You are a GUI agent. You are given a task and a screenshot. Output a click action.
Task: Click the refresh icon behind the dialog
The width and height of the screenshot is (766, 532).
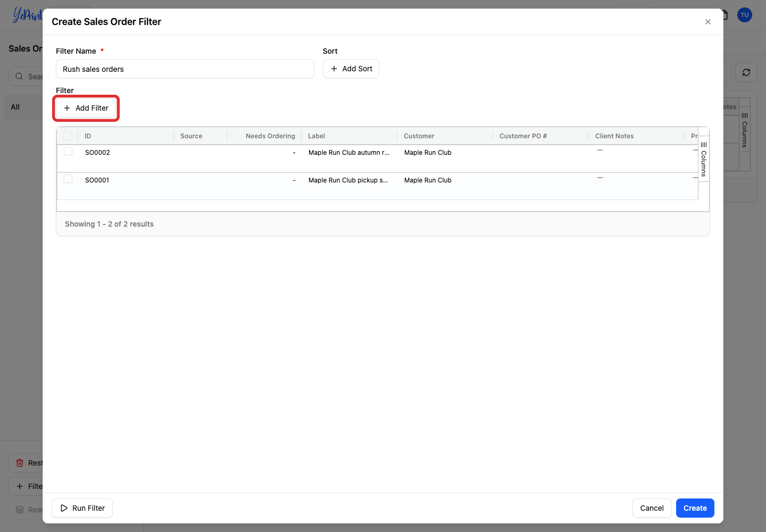[x=746, y=72]
